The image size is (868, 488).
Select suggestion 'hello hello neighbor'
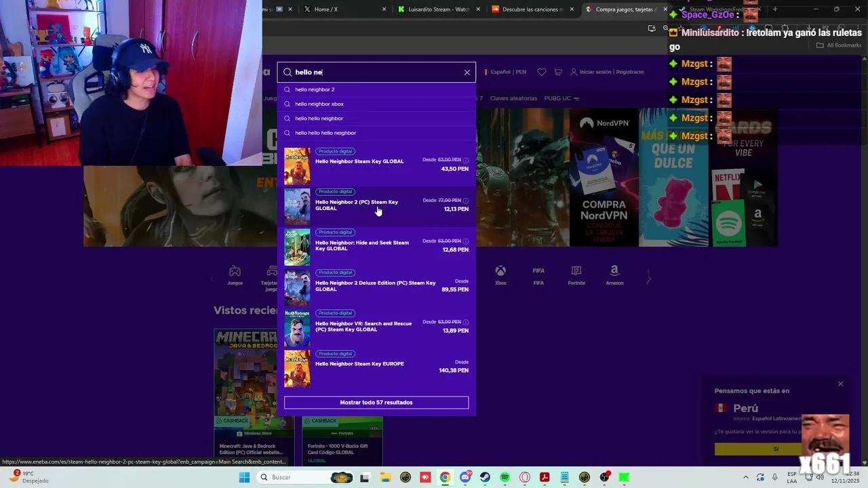point(376,119)
